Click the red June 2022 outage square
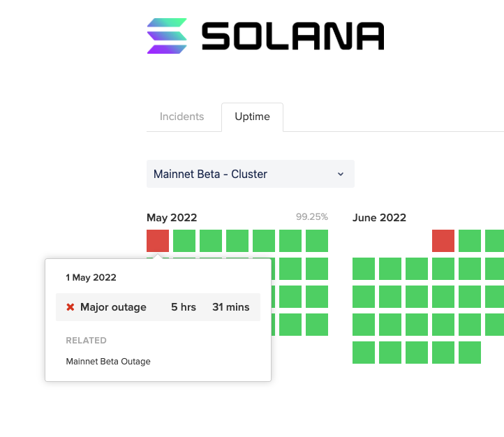Screen dimensions: 504x437 (443, 241)
